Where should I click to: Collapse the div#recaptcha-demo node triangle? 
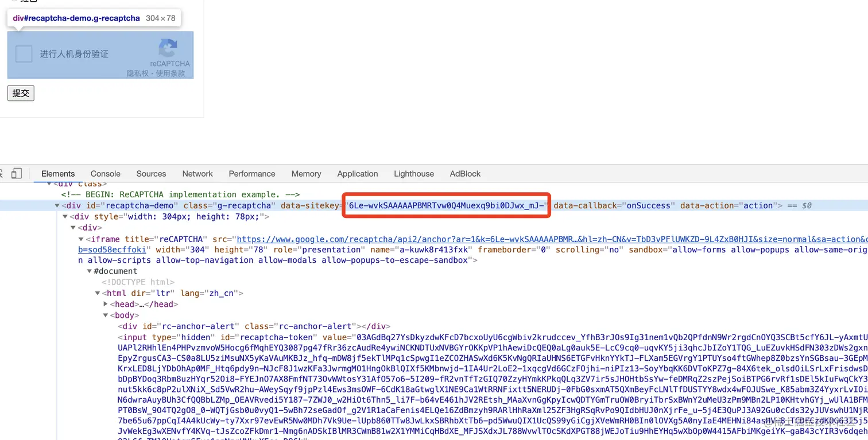click(x=57, y=206)
